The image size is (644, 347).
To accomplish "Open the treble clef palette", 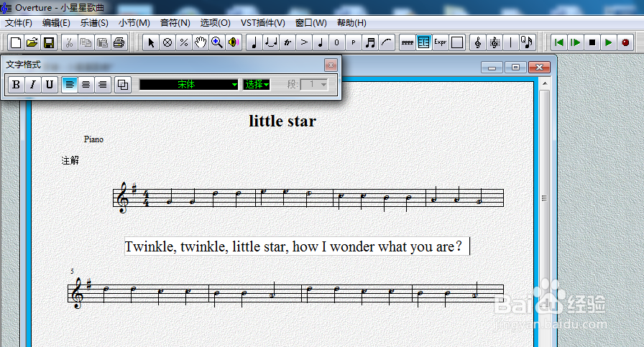I will pyautogui.click(x=478, y=42).
